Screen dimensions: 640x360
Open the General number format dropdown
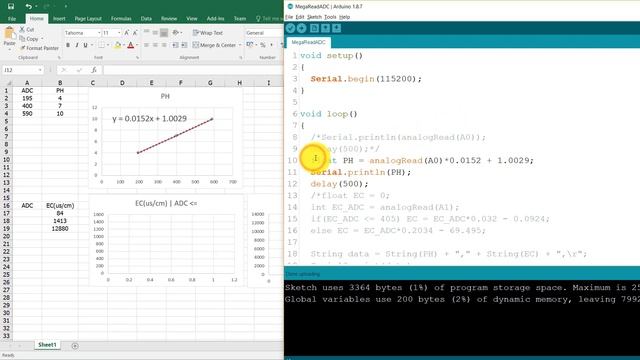[264, 33]
